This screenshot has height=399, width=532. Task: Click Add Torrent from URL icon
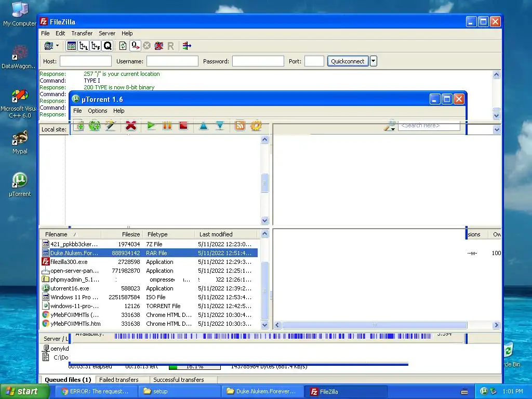[x=95, y=126]
